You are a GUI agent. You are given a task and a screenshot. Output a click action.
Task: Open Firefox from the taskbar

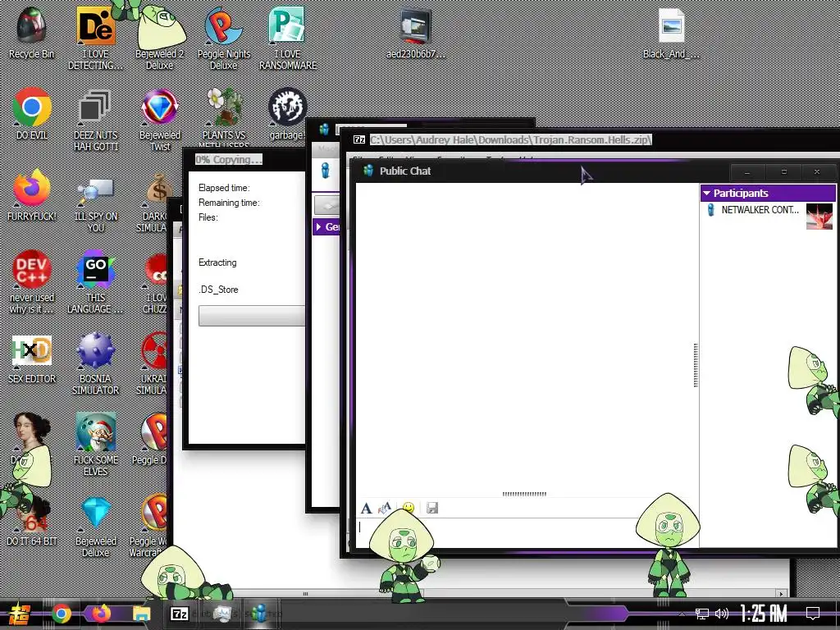tap(101, 613)
